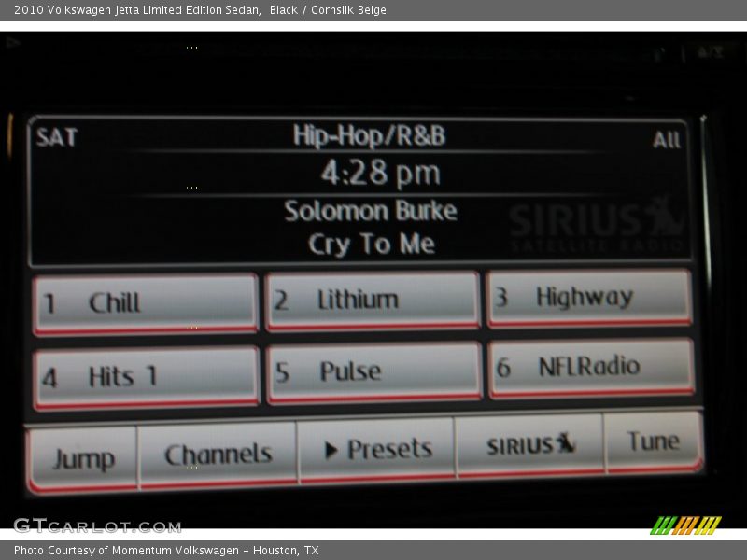Click the colored stripes logo

685,525
